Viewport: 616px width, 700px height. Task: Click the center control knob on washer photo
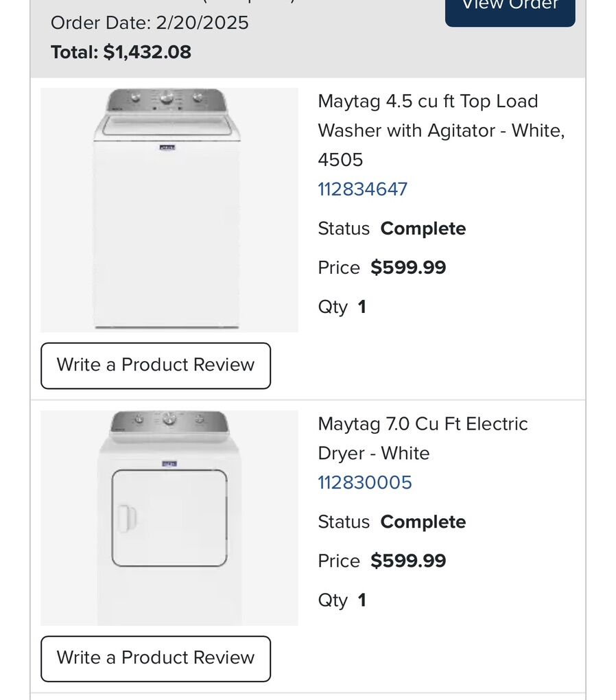[x=167, y=99]
